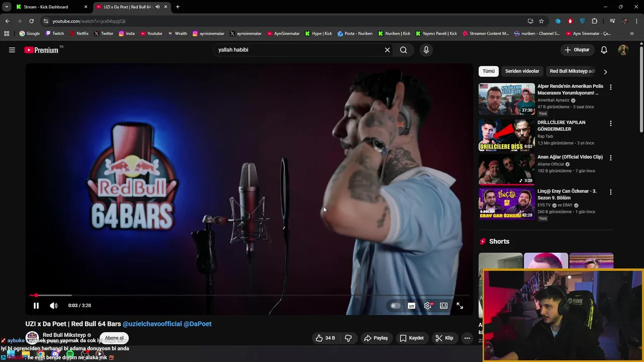This screenshot has height=362, width=644.
Task: Dislike the video with thumbs down
Action: click(x=348, y=338)
